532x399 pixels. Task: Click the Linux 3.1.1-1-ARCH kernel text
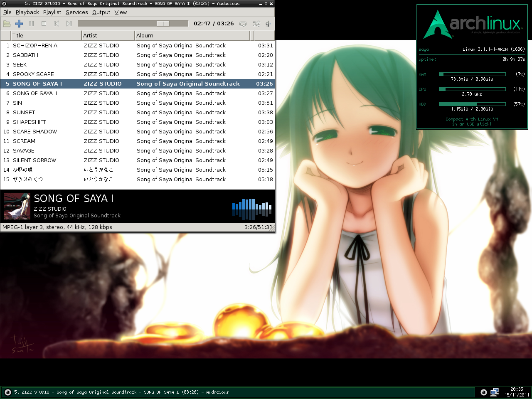point(494,49)
